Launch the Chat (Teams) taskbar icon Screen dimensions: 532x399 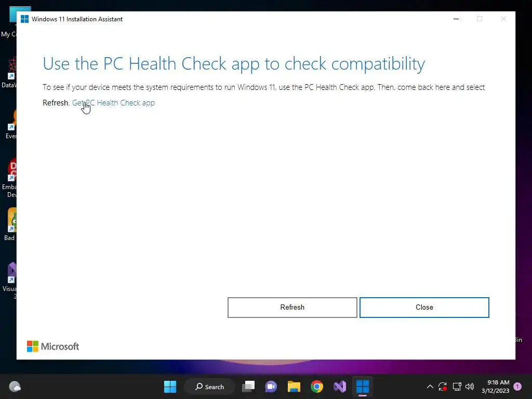[271, 387]
